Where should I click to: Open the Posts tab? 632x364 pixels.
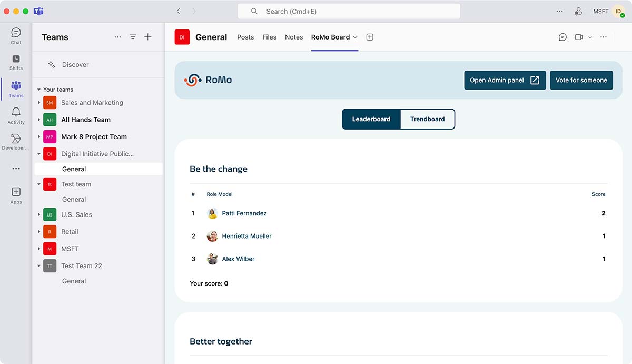click(x=245, y=37)
